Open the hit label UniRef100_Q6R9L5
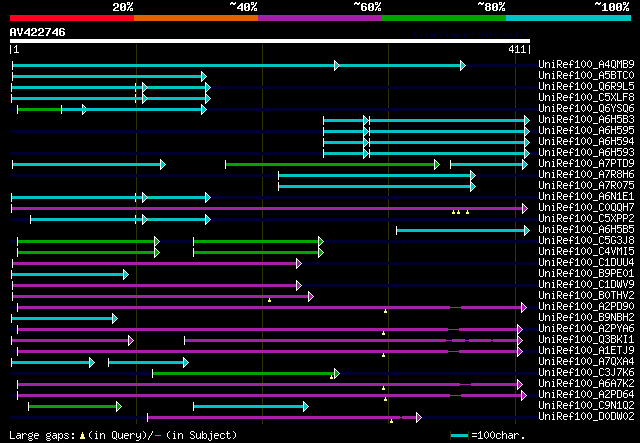 tap(586, 87)
